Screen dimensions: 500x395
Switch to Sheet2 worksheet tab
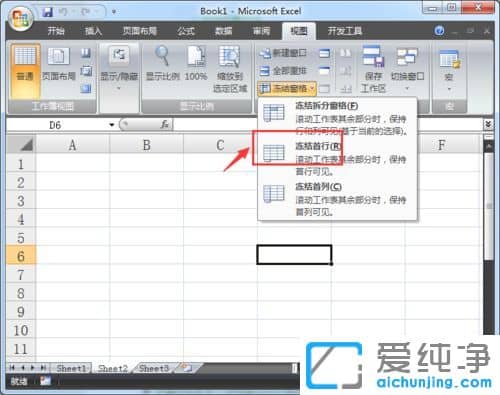pos(113,368)
